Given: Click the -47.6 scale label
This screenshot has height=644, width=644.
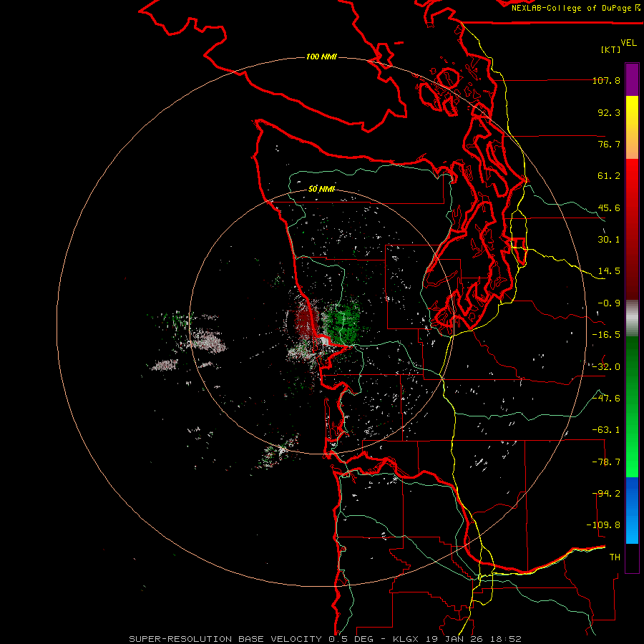Looking at the screenshot, I should point(606,399).
